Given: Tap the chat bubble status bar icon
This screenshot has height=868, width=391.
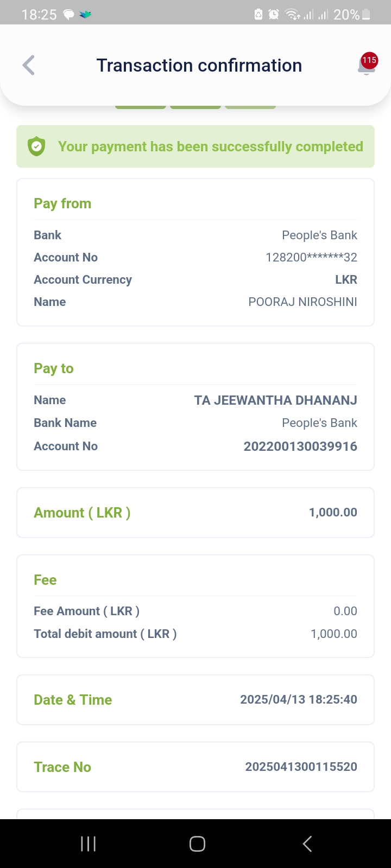Looking at the screenshot, I should point(69,15).
